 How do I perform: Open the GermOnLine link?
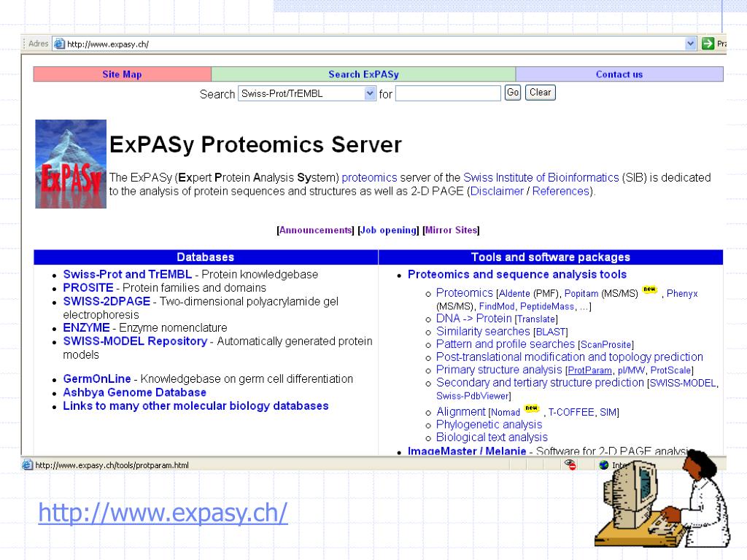tap(97, 378)
